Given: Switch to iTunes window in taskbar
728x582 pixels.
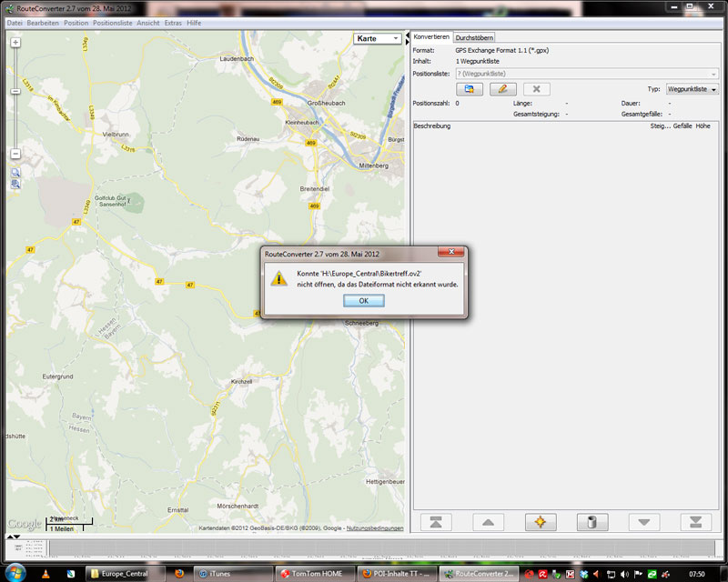Looking at the screenshot, I should coord(232,574).
